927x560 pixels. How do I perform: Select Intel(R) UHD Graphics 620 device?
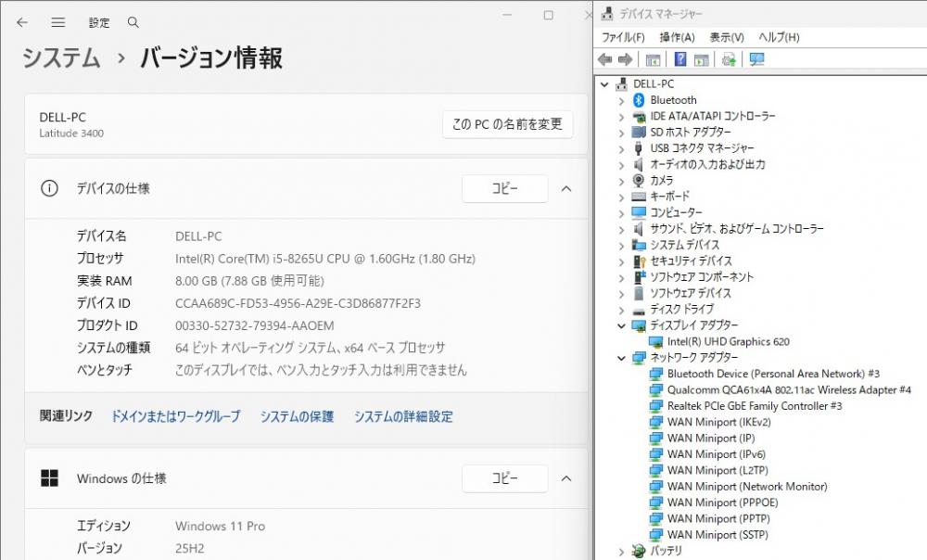pos(728,342)
